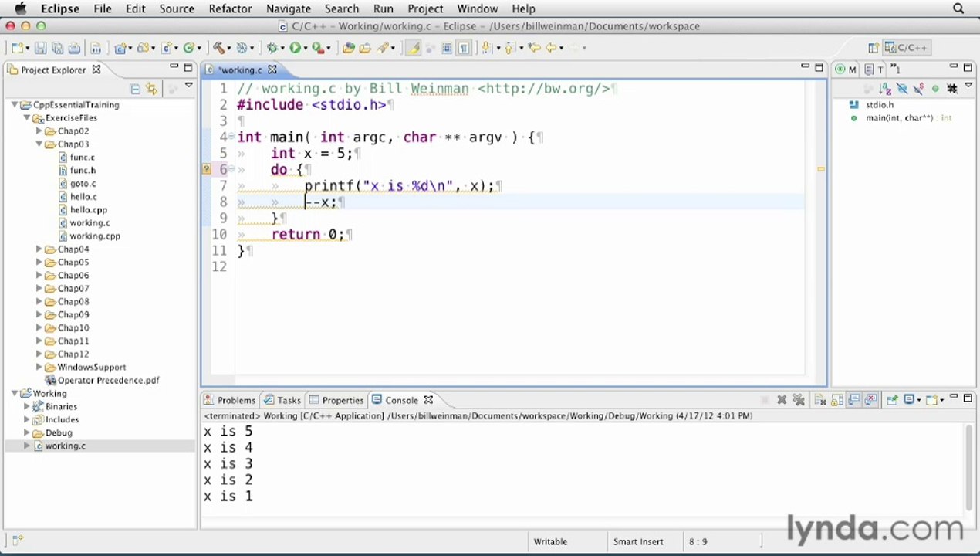
Task: Expand the Binaries node under Working
Action: coord(27,407)
